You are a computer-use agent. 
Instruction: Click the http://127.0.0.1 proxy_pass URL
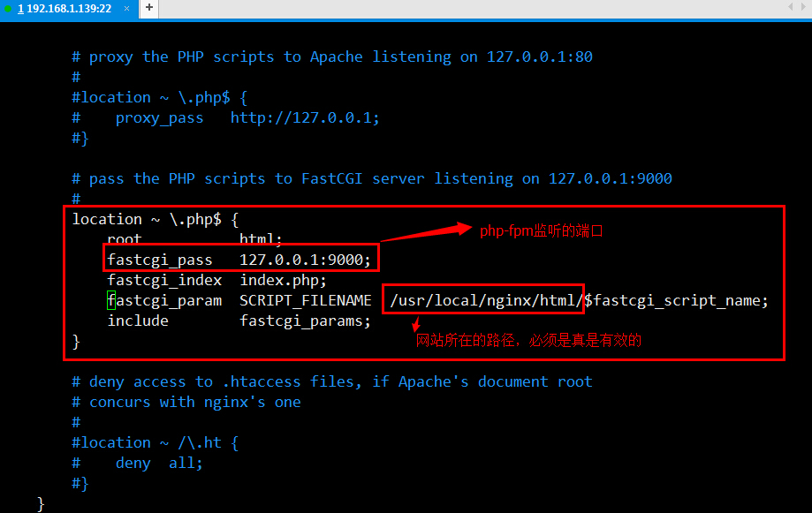point(304,117)
